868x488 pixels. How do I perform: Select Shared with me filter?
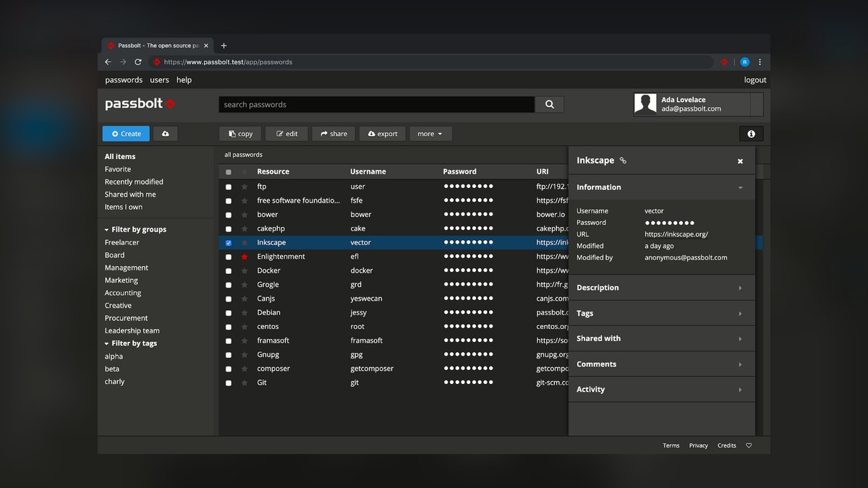tap(130, 194)
